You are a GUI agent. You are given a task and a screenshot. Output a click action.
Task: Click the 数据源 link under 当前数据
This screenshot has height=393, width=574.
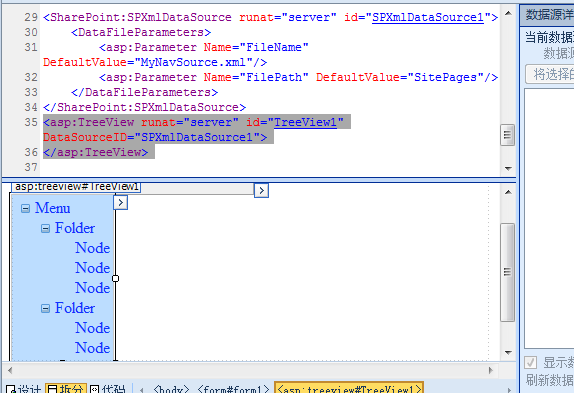coord(558,53)
